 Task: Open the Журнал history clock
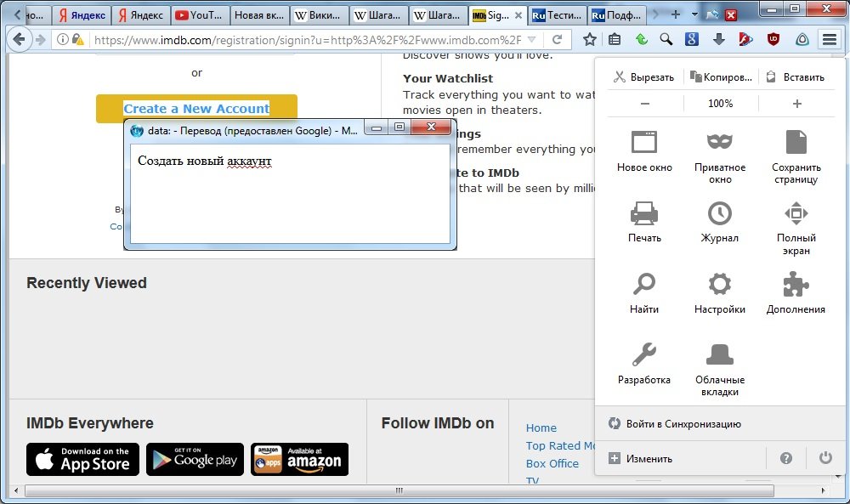pyautogui.click(x=720, y=222)
